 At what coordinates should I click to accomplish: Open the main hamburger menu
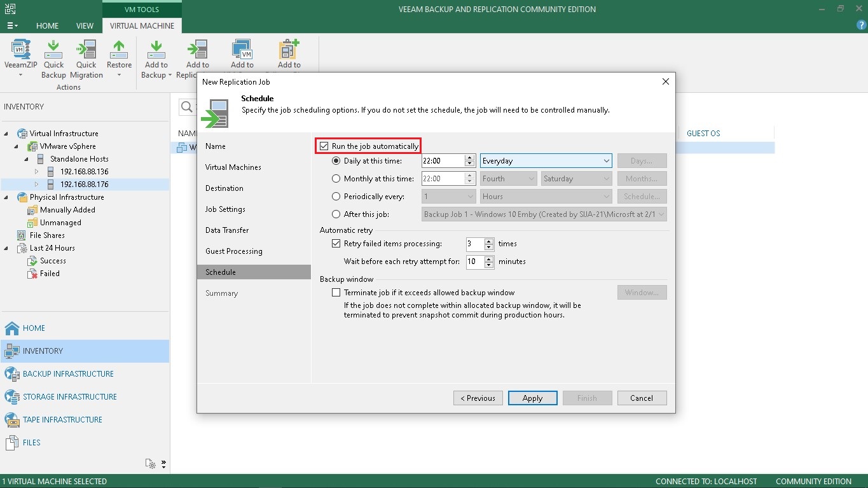[x=12, y=25]
